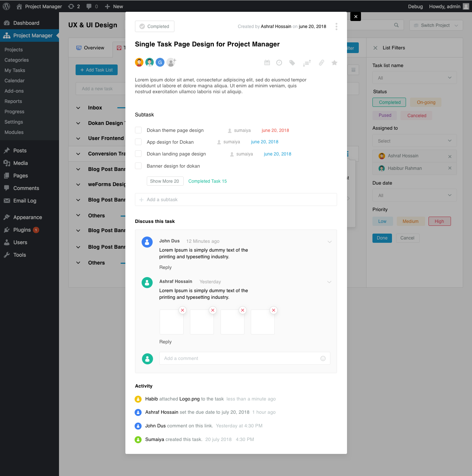Open Calendar in the sidebar menu

[x=14, y=81]
